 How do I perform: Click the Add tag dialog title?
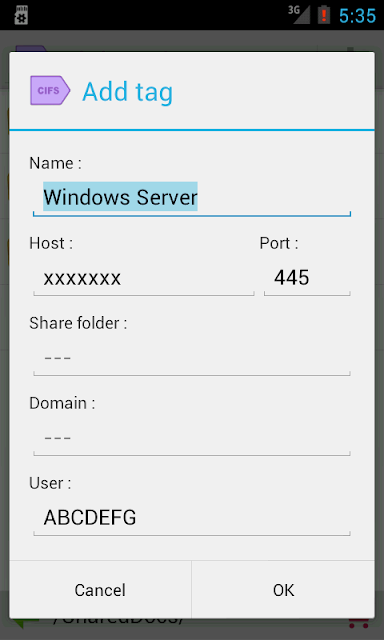pyautogui.click(x=128, y=92)
